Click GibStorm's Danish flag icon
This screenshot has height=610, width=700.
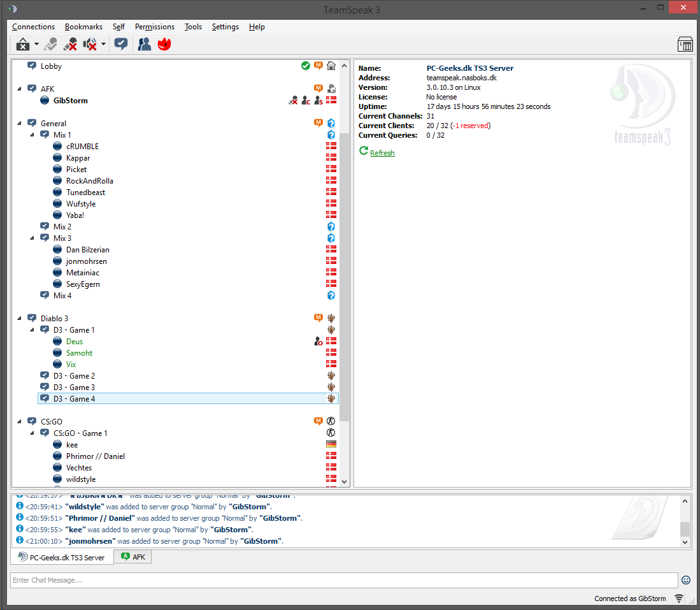(331, 100)
